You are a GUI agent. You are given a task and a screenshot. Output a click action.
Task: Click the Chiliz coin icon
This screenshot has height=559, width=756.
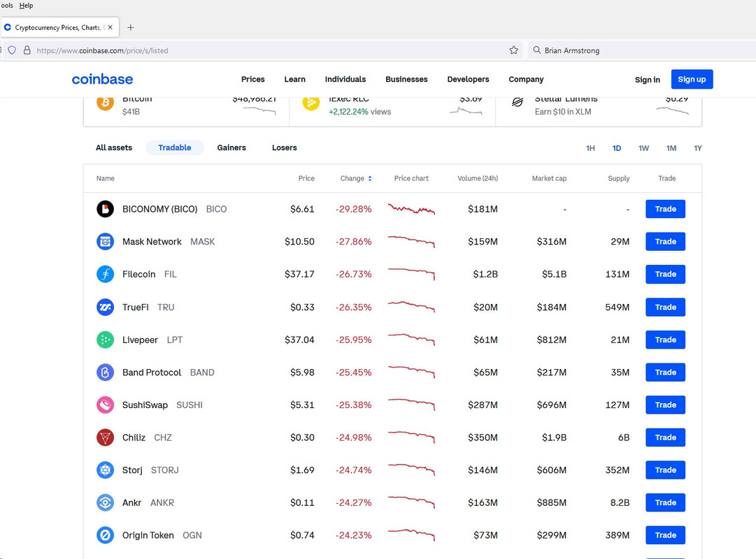[105, 437]
